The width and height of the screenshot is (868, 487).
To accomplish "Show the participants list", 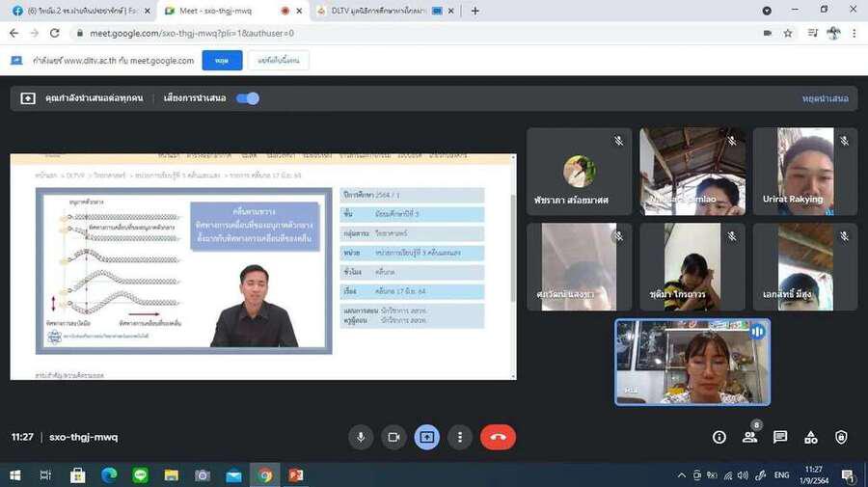I will pyautogui.click(x=749, y=437).
